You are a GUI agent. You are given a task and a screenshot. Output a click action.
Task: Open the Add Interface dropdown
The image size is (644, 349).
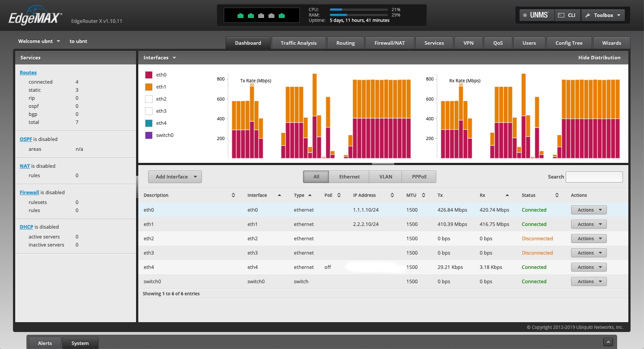(x=175, y=177)
